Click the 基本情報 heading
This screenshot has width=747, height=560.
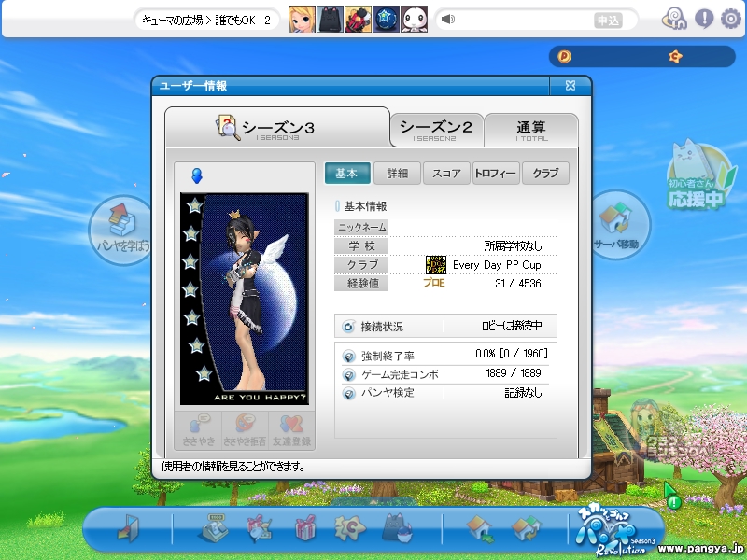click(x=365, y=206)
